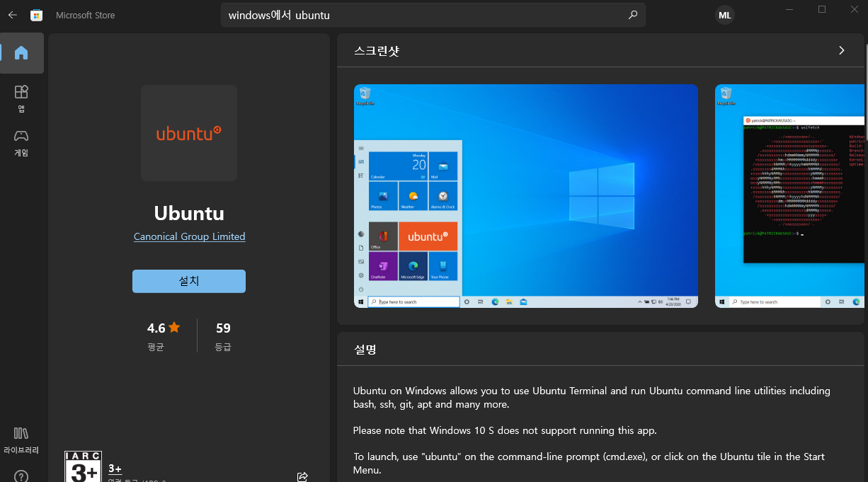Open the second screenshot showing terminal
This screenshot has height=482, width=868.
tap(789, 196)
